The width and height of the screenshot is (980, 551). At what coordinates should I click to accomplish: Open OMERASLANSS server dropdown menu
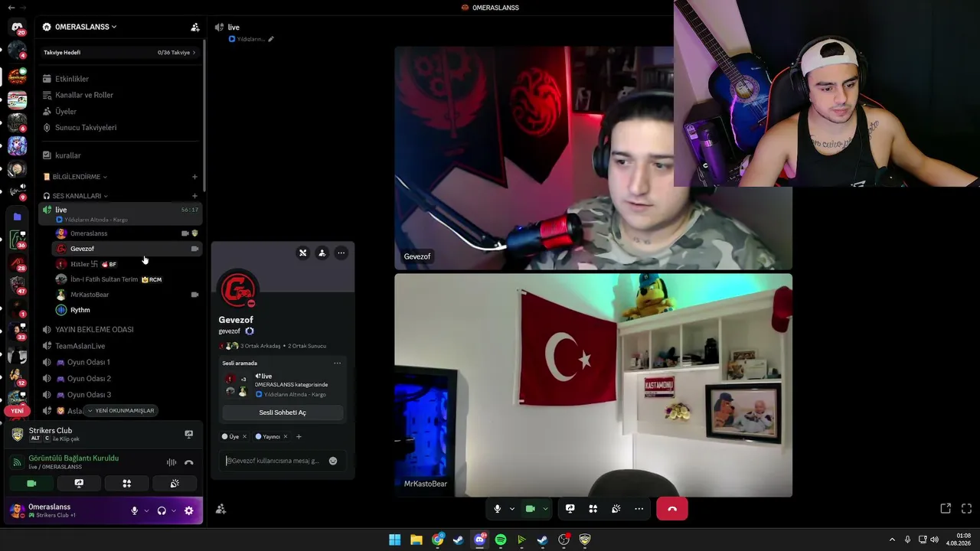pyautogui.click(x=84, y=27)
